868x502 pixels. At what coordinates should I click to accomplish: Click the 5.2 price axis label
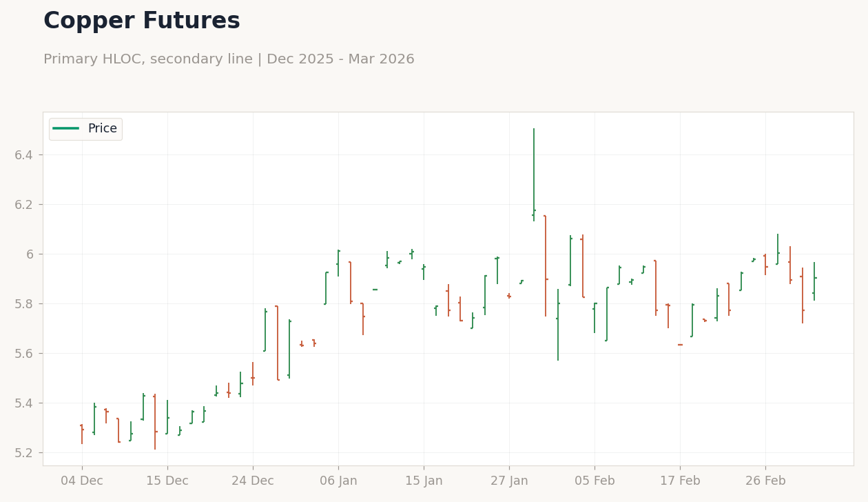(x=25, y=453)
